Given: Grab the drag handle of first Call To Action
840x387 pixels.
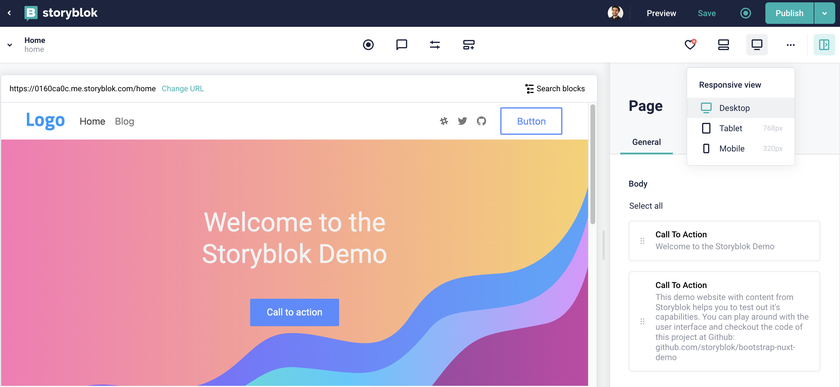Looking at the screenshot, I should coord(642,241).
